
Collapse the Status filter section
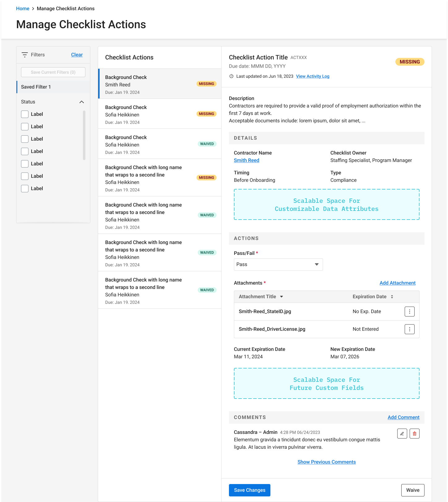click(x=82, y=102)
